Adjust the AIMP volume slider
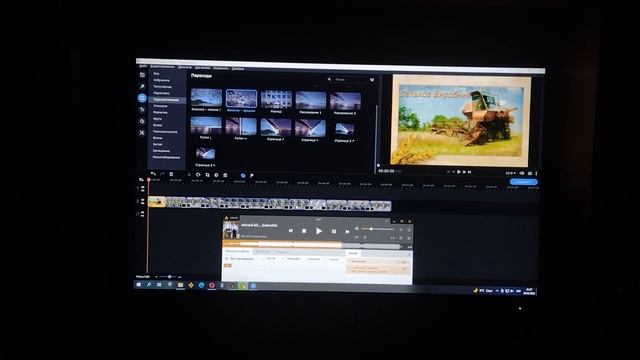The width and height of the screenshot is (640, 360). coord(378,229)
